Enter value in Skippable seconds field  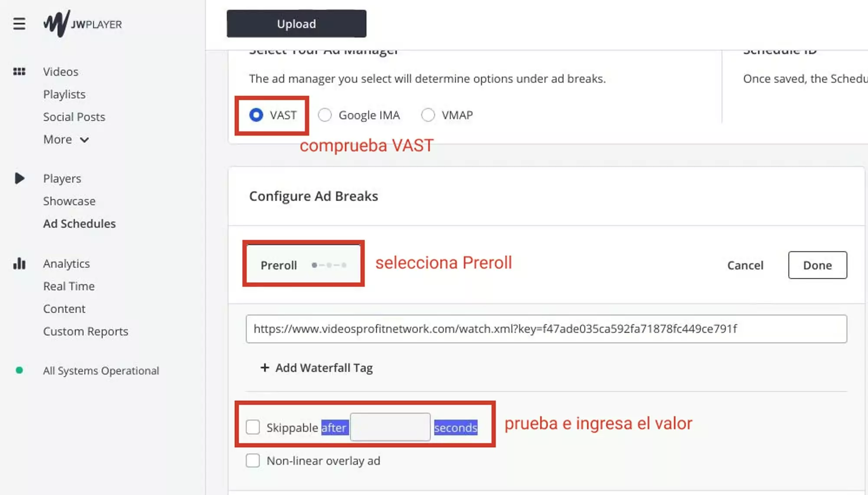tap(390, 427)
